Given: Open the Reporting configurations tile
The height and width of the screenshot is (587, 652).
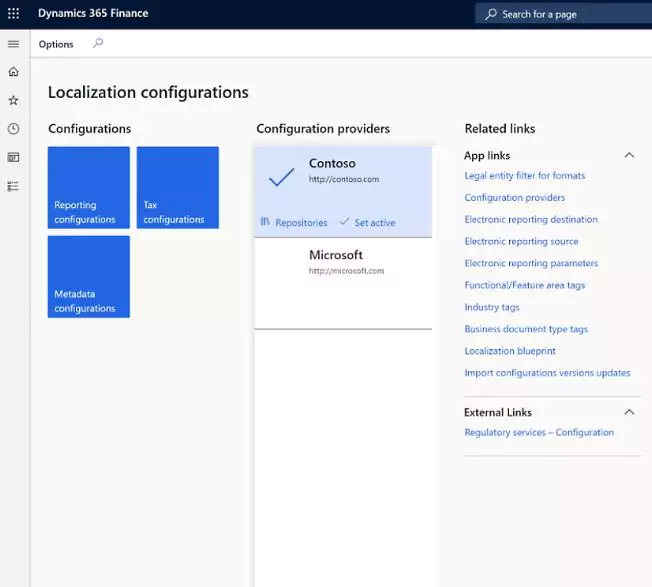Looking at the screenshot, I should pyautogui.click(x=89, y=187).
